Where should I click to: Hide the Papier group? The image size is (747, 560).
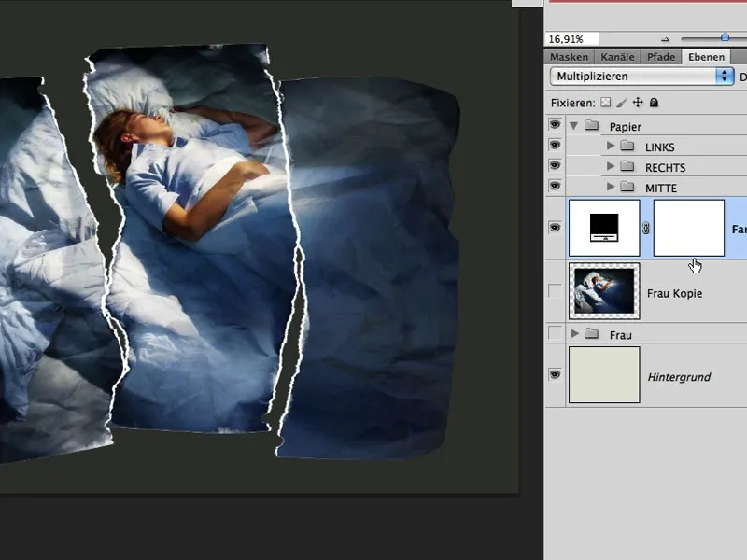pyautogui.click(x=555, y=125)
